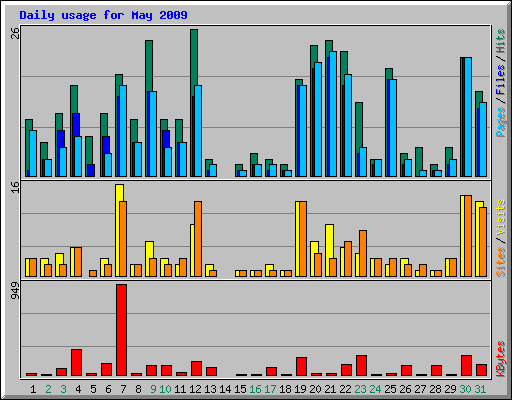Select the cyan Pages bar for day 30
Image resolution: width=512 pixels, height=400 pixels.
point(468,117)
